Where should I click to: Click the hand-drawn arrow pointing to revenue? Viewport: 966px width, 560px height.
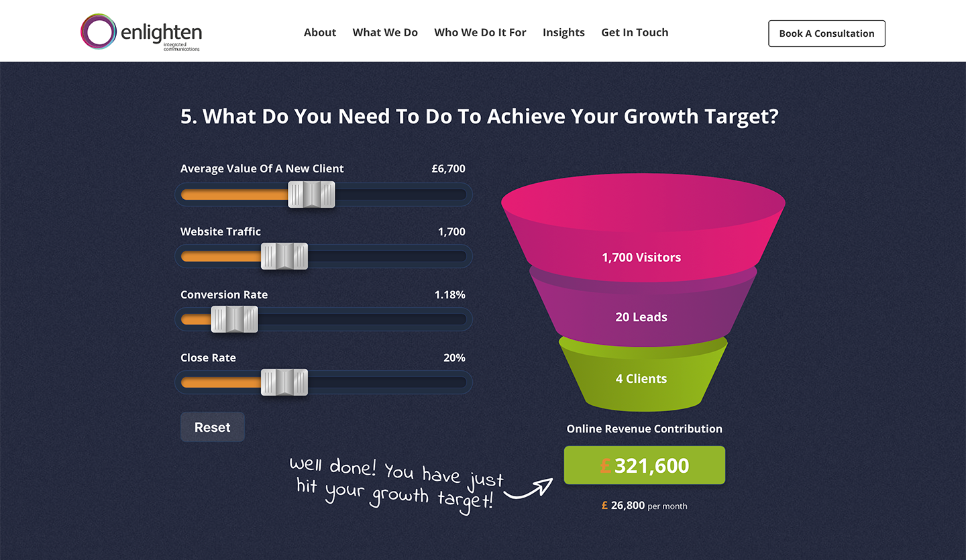pyautogui.click(x=529, y=488)
